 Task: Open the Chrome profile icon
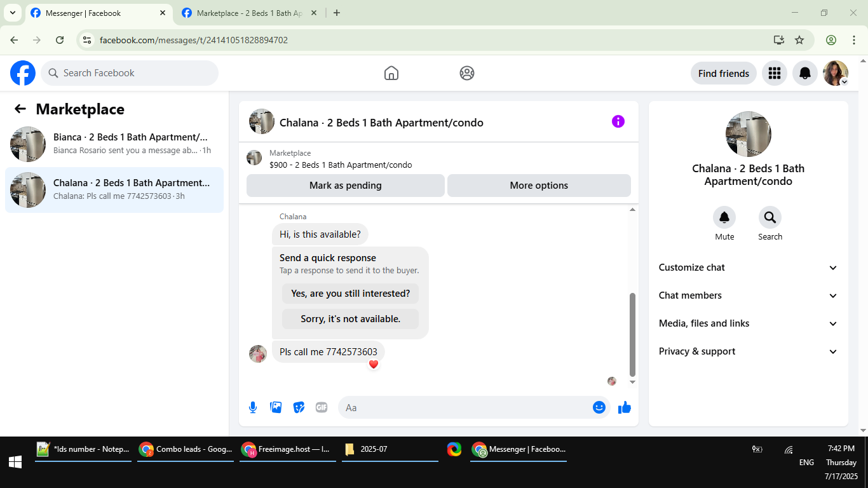(x=831, y=40)
